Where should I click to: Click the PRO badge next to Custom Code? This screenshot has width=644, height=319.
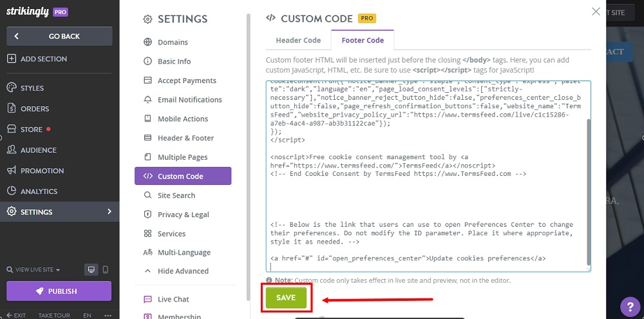pos(367,19)
